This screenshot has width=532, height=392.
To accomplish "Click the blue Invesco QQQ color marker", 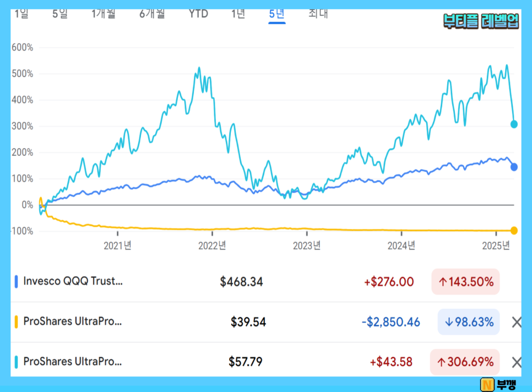I will [16, 282].
